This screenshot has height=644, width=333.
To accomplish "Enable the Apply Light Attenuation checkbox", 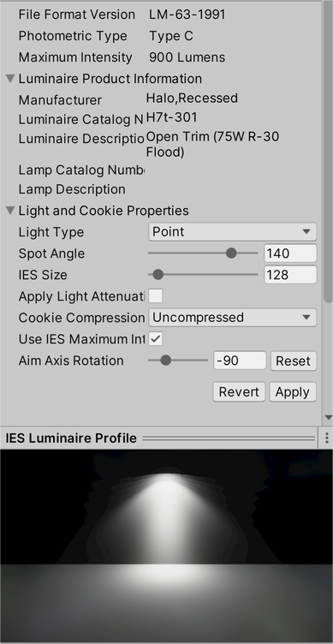I will point(156,296).
